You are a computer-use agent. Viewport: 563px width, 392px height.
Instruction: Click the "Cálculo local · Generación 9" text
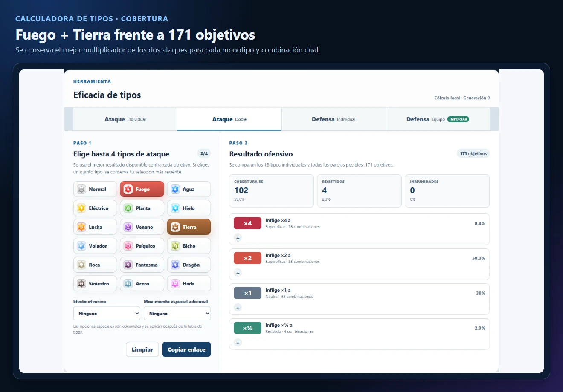coord(462,98)
